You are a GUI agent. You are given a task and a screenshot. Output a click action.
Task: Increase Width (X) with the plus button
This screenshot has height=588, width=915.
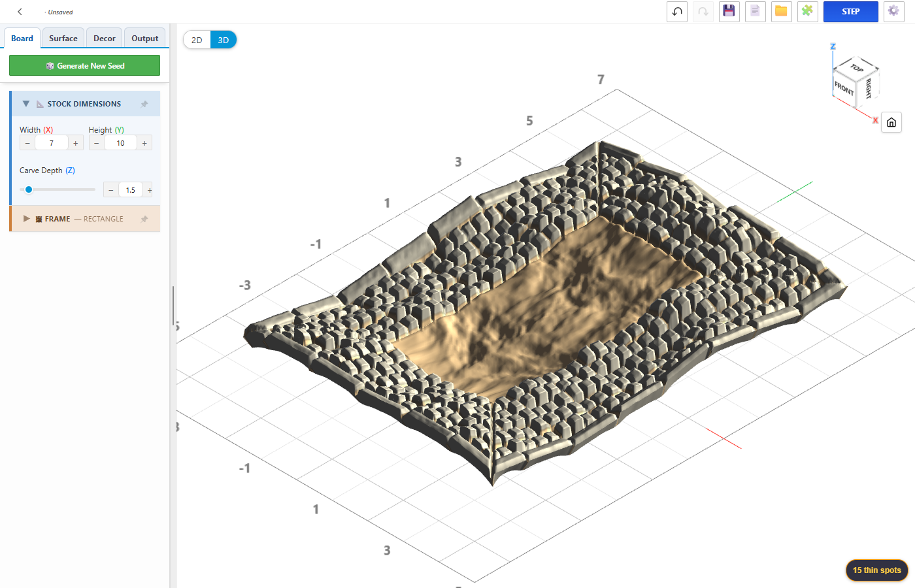point(76,143)
